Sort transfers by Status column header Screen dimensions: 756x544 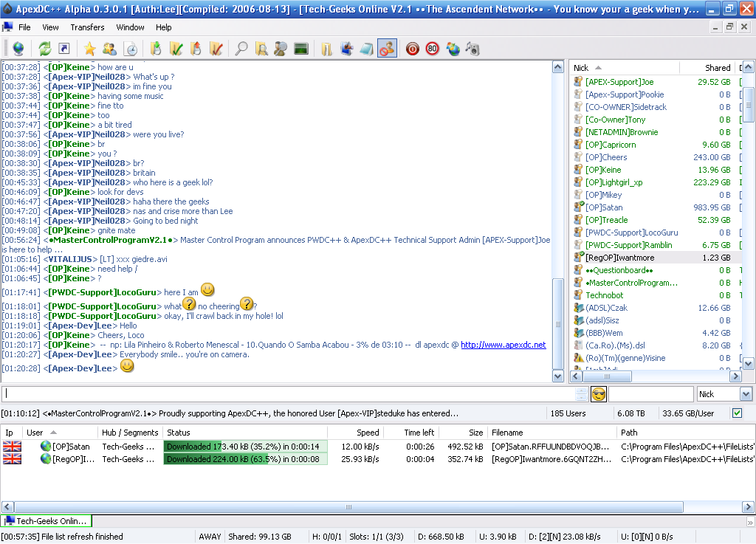point(245,433)
